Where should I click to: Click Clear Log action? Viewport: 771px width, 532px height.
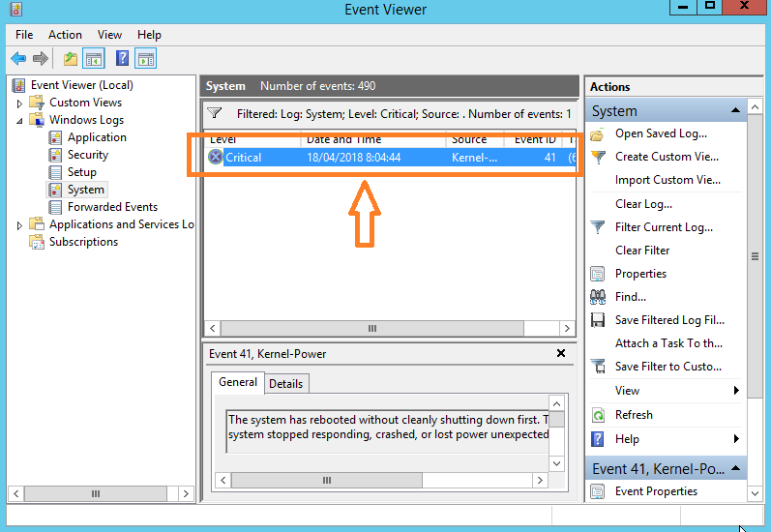pos(643,203)
